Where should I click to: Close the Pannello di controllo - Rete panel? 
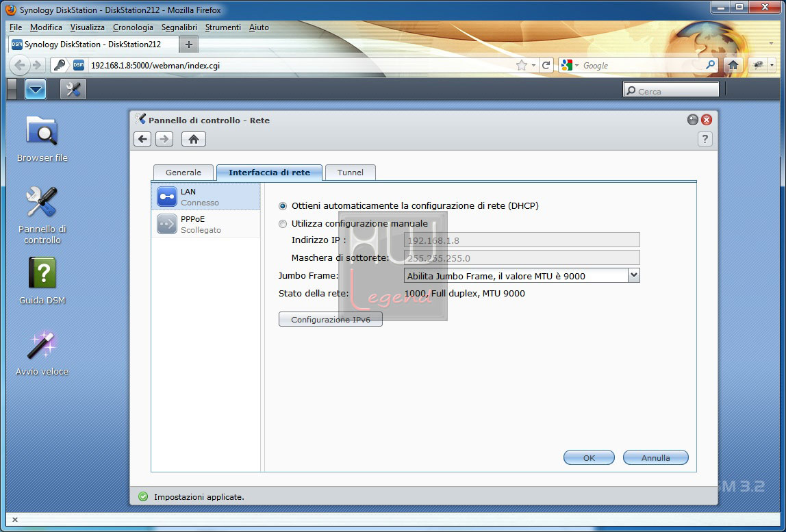707,120
